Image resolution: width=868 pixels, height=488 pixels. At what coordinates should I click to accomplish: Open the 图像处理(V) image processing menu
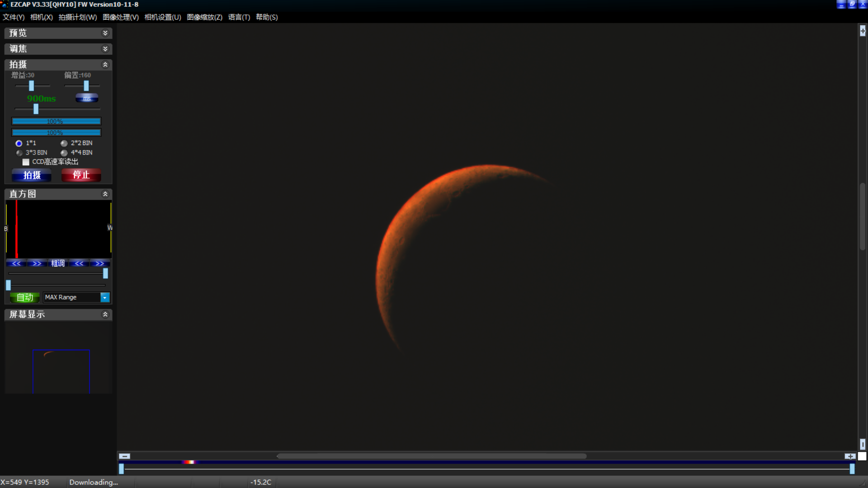point(120,17)
